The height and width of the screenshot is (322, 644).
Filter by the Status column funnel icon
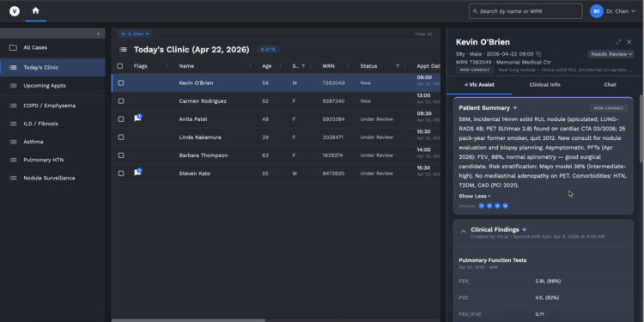pyautogui.click(x=398, y=66)
